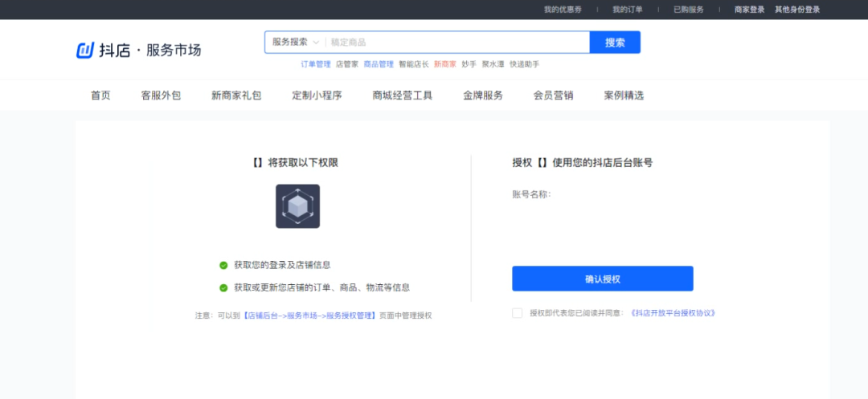Open the 服务搜索 dropdown
Viewport: 868px width, 399px height.
pyautogui.click(x=296, y=42)
